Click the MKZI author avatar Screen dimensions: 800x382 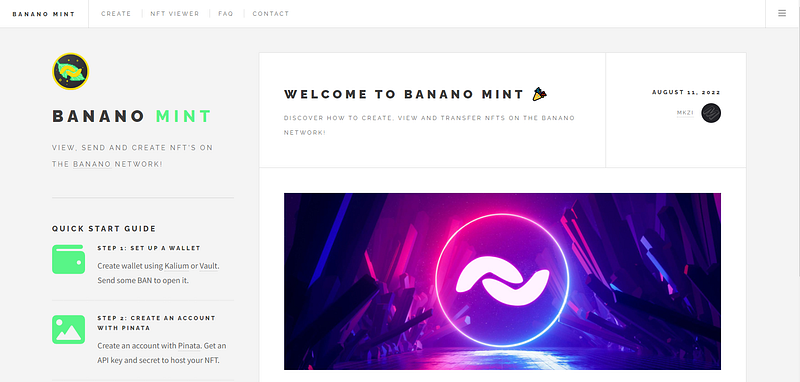coord(711,113)
